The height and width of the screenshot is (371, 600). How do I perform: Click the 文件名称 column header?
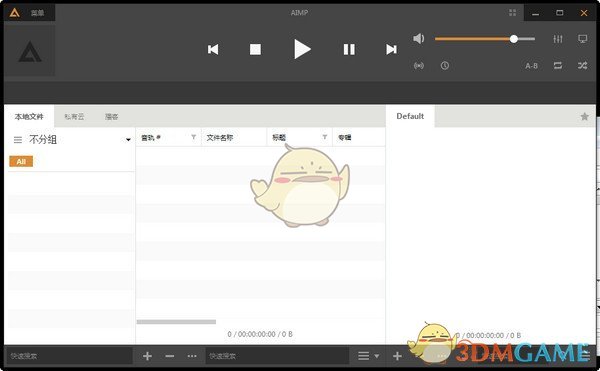234,138
